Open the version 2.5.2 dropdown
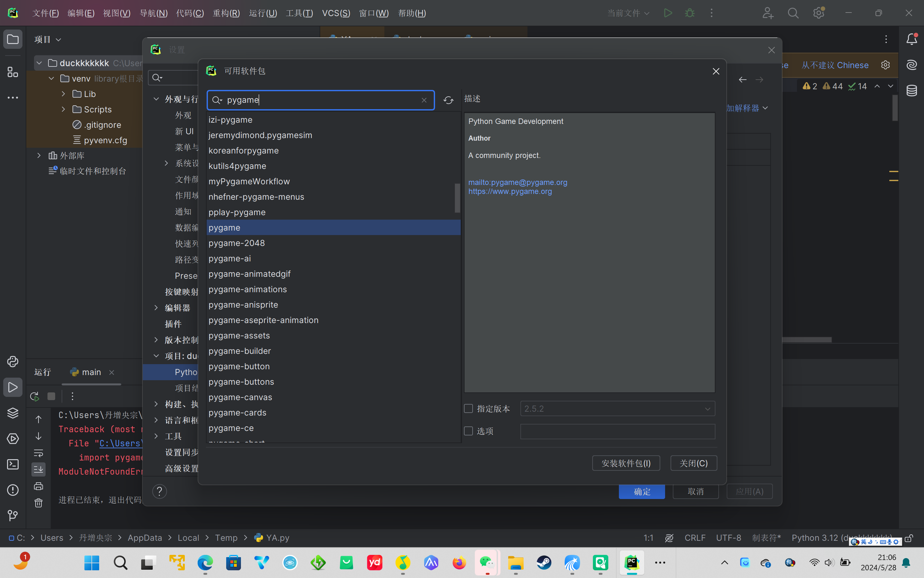Viewport: 924px width, 578px height. click(617, 409)
